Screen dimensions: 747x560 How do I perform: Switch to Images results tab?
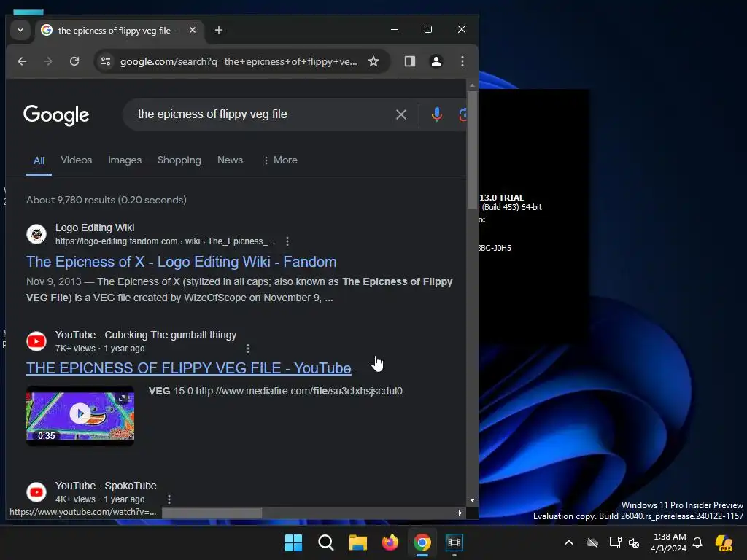[125, 160]
